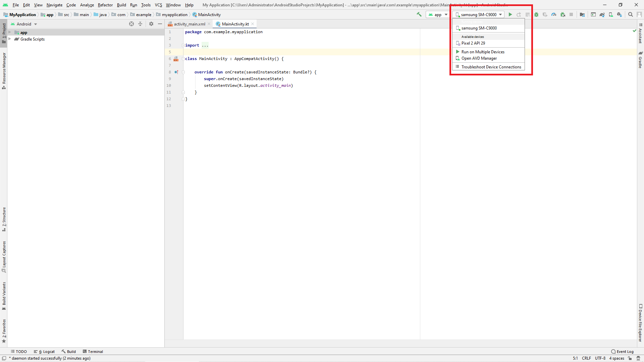Image resolution: width=644 pixels, height=362 pixels.
Task: Open AVD Manager toolbar phone icon
Action: pos(611,14)
